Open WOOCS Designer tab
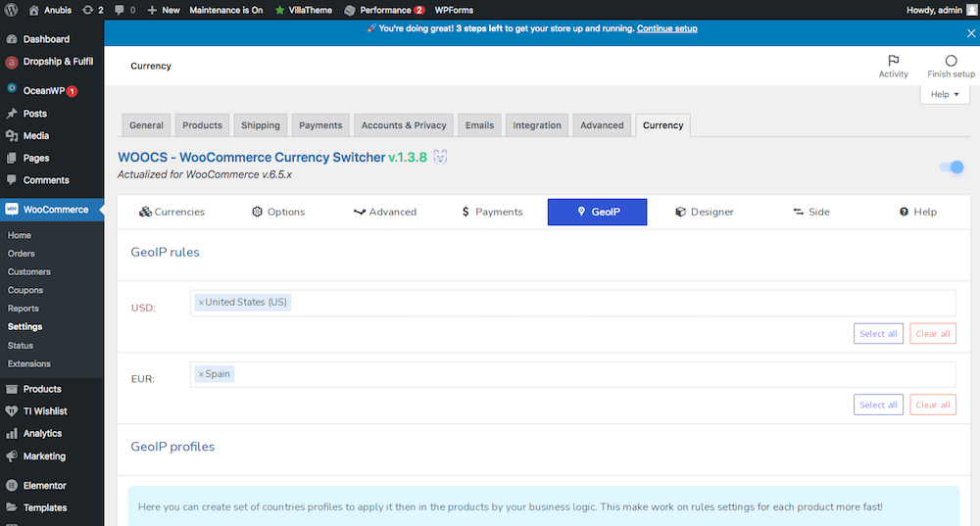980x526 pixels. (705, 212)
